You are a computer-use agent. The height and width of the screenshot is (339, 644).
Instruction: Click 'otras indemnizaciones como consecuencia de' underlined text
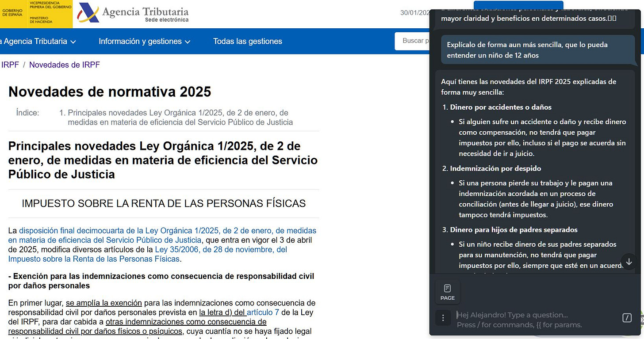click(186, 322)
